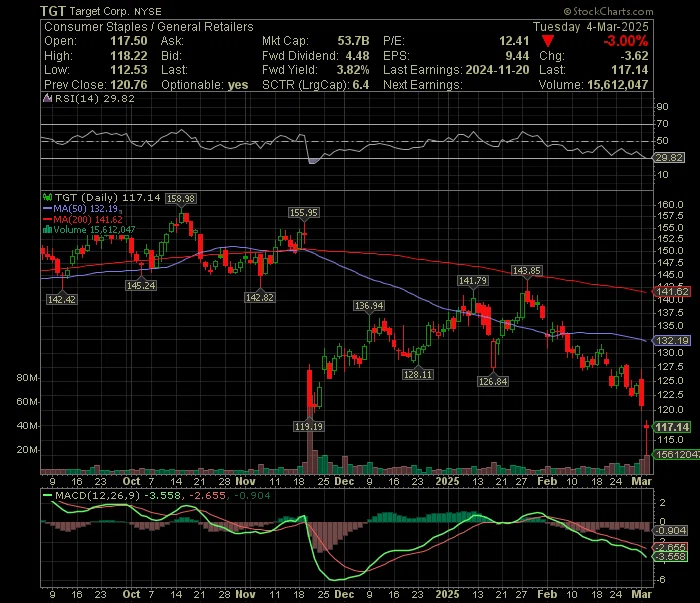The height and width of the screenshot is (603, 700).
Task: Click the RSI(14) 29.82 legend text
Action: [x=95, y=98]
